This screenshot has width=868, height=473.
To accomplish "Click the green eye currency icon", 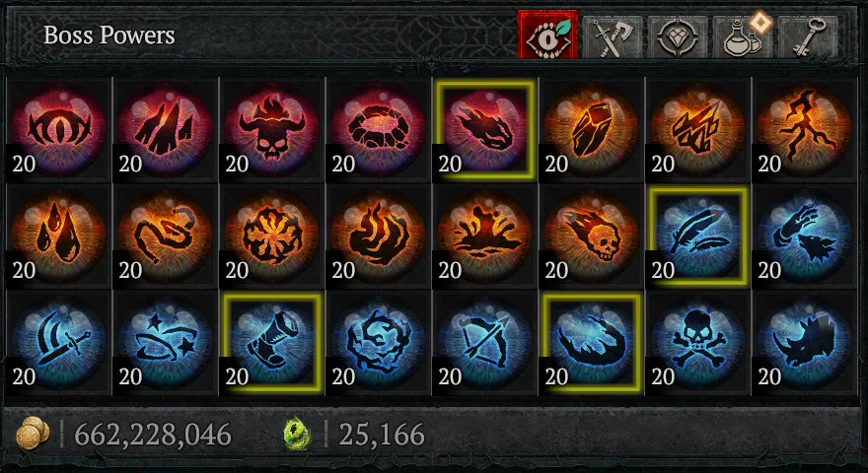I will click(x=297, y=434).
